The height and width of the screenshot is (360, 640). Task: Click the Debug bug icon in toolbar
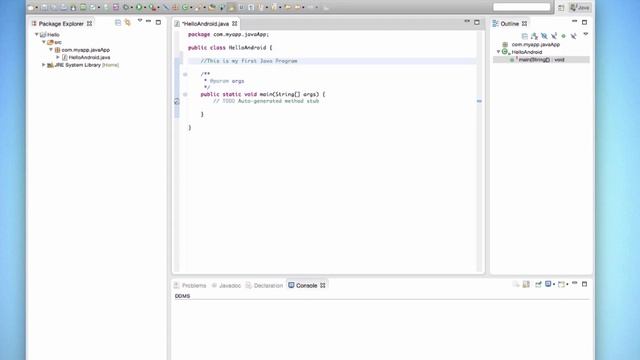pyautogui.click(x=126, y=7)
